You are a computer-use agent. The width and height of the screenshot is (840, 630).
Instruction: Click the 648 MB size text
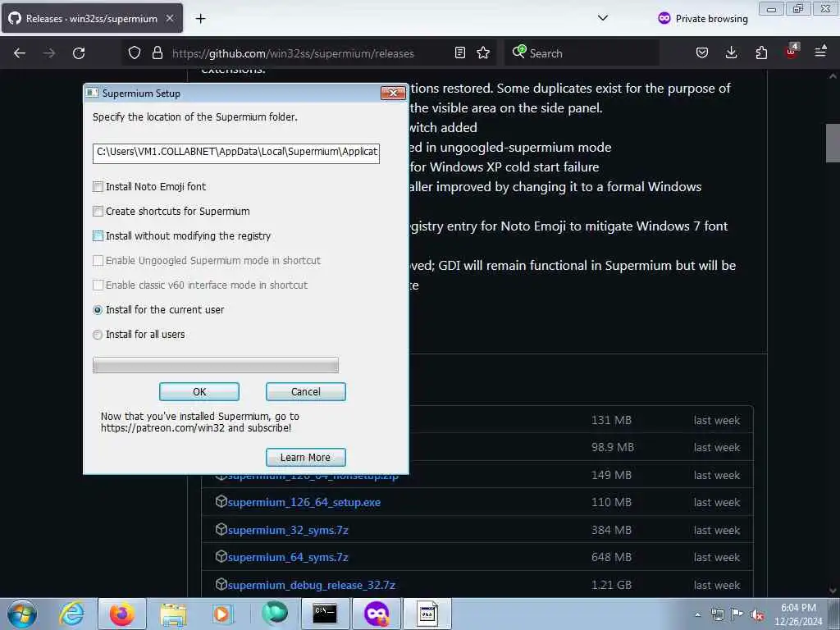click(x=611, y=558)
